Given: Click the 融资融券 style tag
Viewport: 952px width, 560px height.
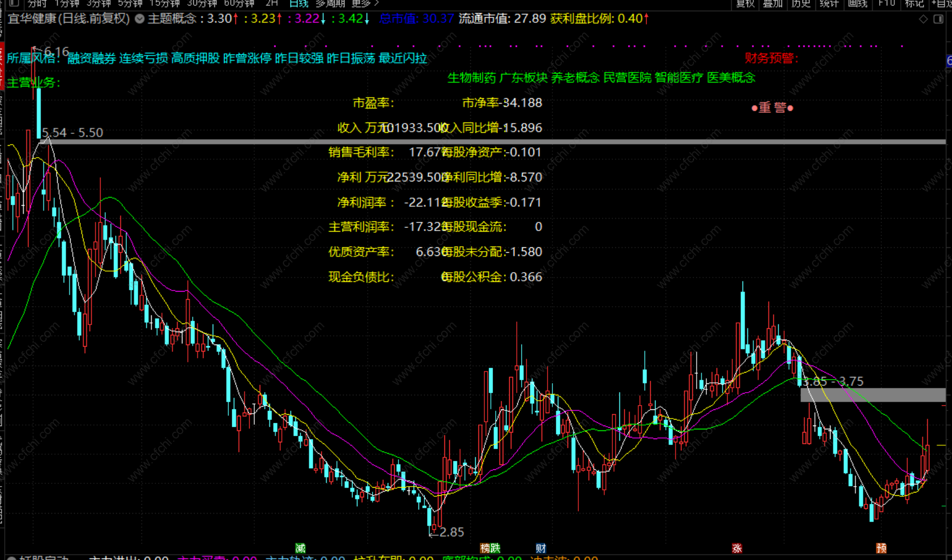Looking at the screenshot, I should 91,58.
